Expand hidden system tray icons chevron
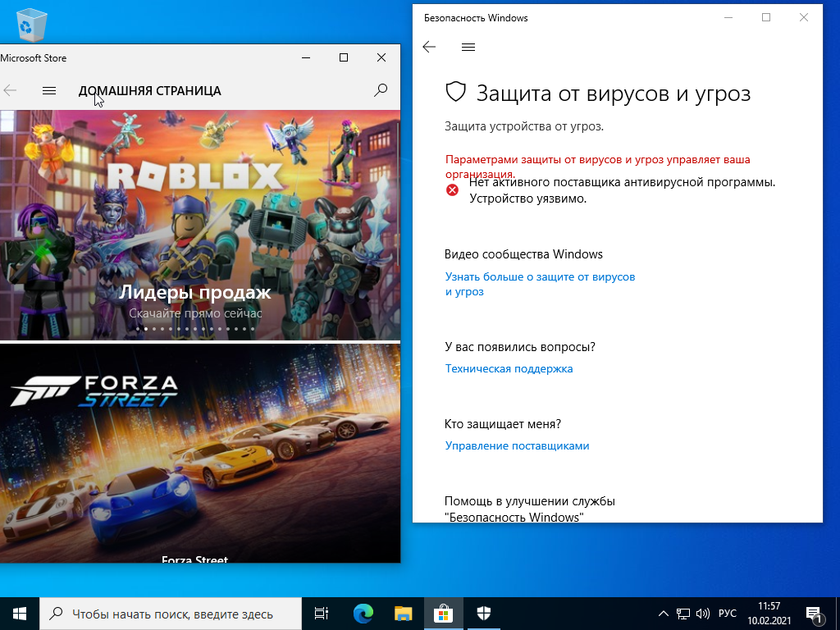 tap(663, 614)
